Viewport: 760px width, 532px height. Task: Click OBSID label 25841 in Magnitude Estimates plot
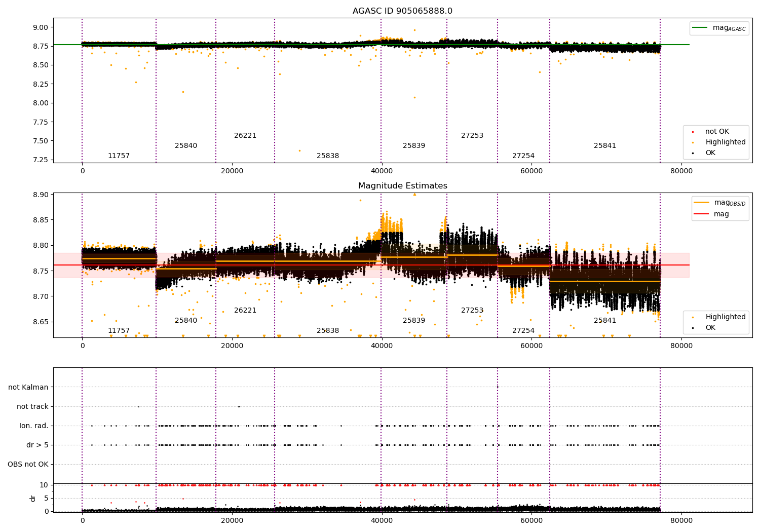point(605,321)
